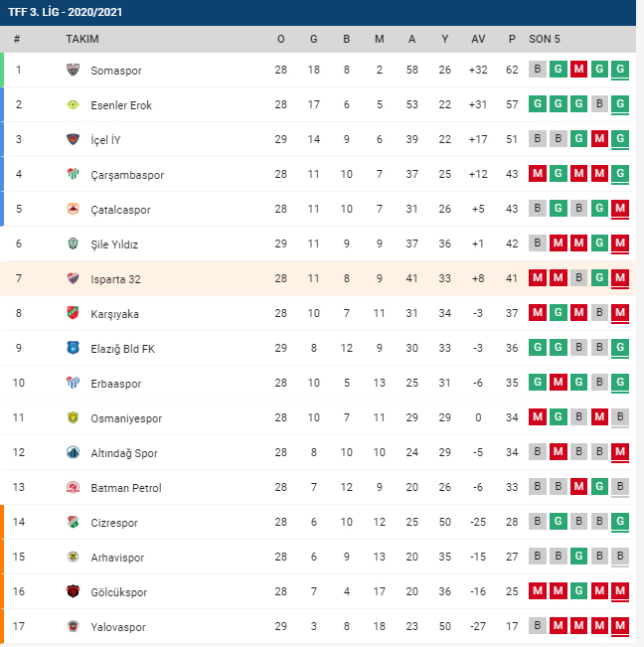Click Osmaniyespor's most recent grey B badge
The image size is (644, 647).
620,417
